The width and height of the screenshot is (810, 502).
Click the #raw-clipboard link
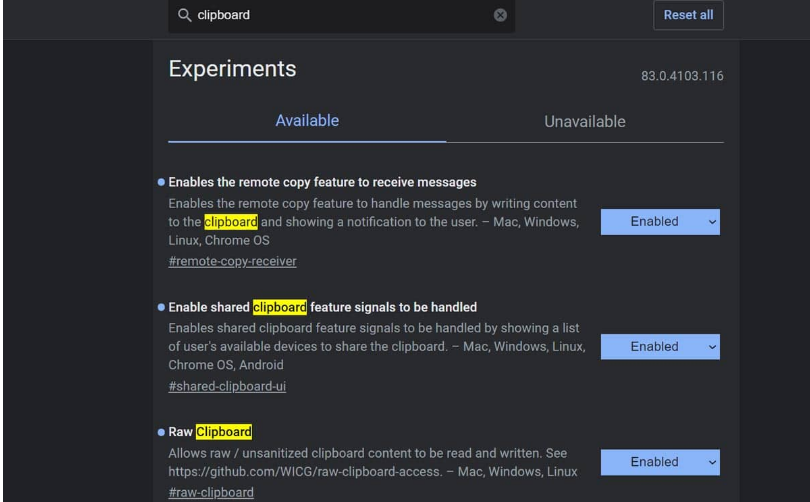(211, 492)
